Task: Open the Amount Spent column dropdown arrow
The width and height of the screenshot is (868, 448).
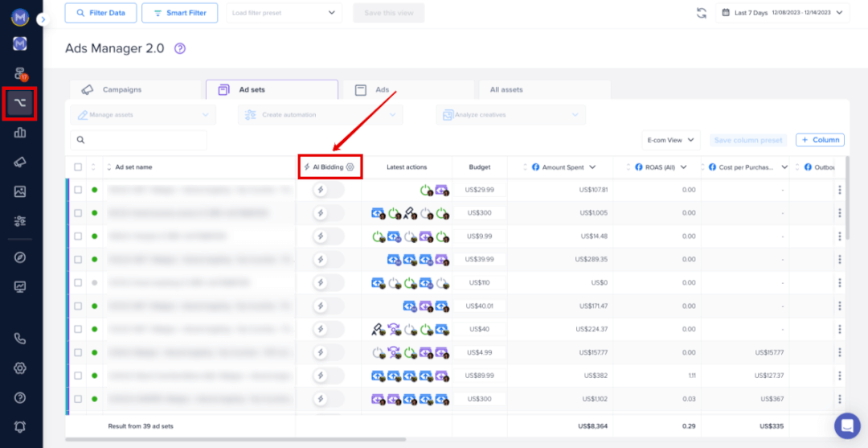Action: [593, 167]
